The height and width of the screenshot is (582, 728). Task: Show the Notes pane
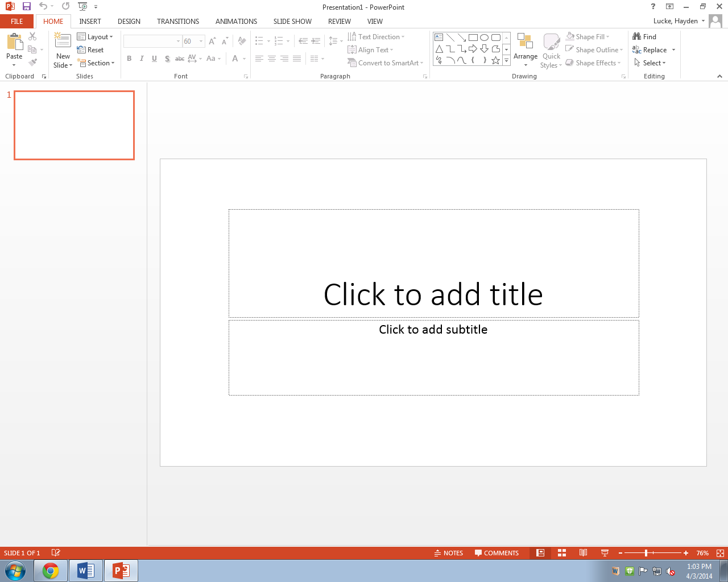(449, 552)
